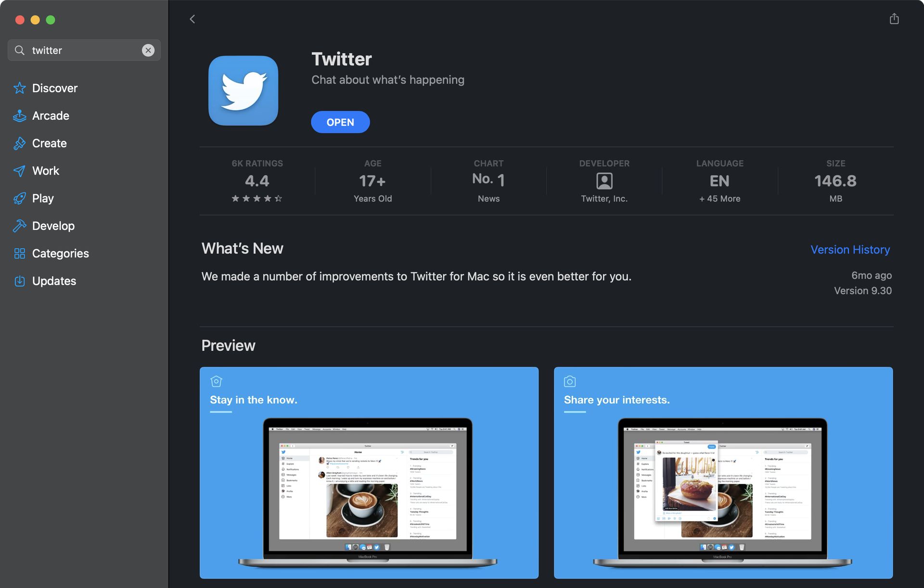Select the Categories menu item
Viewport: 924px width, 588px height.
[x=61, y=253]
